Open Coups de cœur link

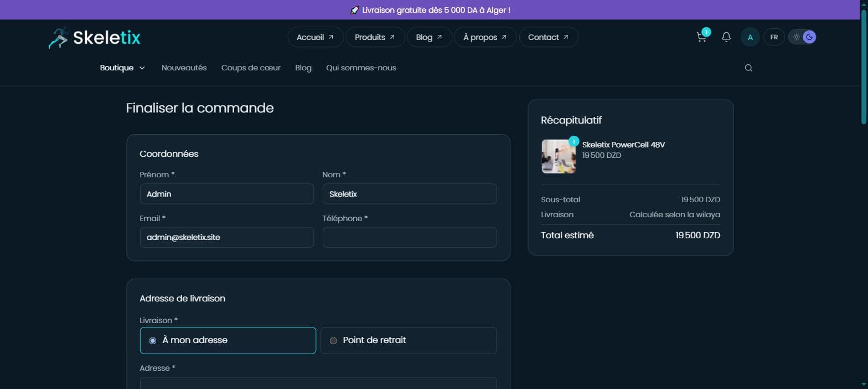pos(251,68)
